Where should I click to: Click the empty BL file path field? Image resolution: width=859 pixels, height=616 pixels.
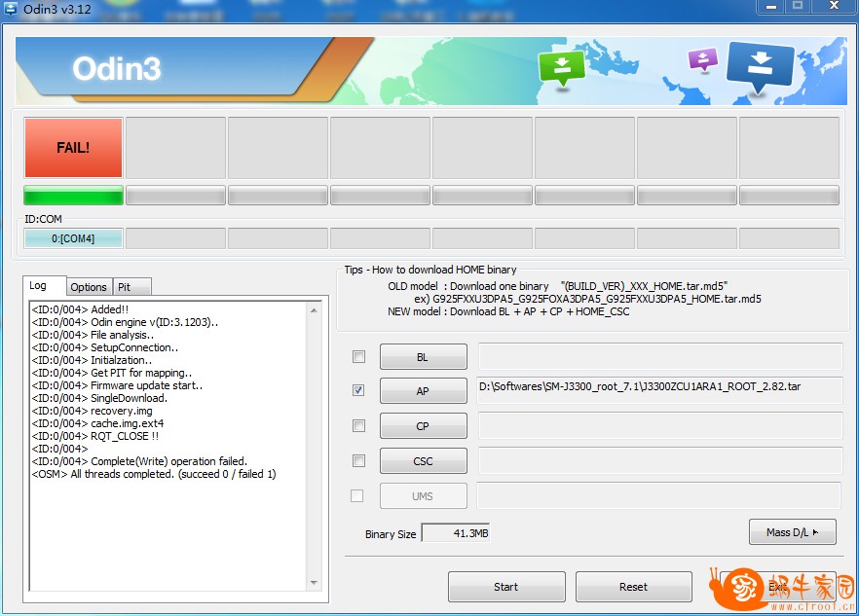pyautogui.click(x=659, y=356)
